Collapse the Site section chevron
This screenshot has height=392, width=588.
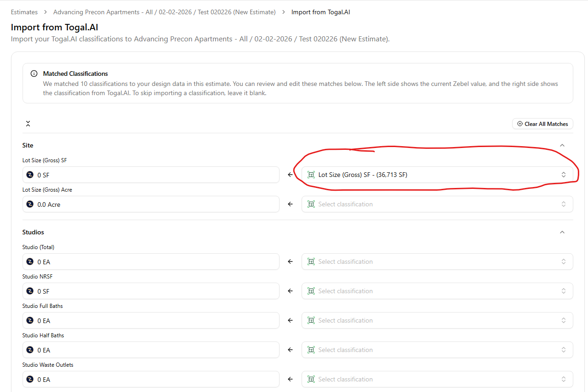point(562,145)
